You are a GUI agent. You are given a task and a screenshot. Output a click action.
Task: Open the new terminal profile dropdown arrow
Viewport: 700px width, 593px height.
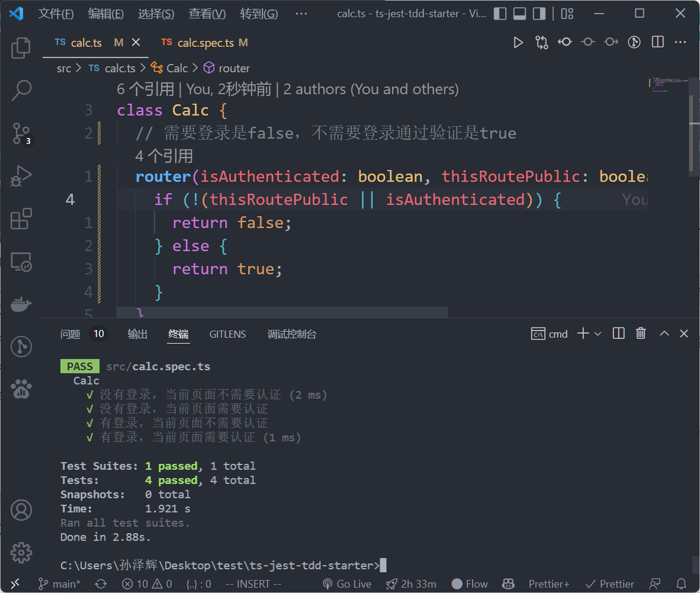point(598,334)
